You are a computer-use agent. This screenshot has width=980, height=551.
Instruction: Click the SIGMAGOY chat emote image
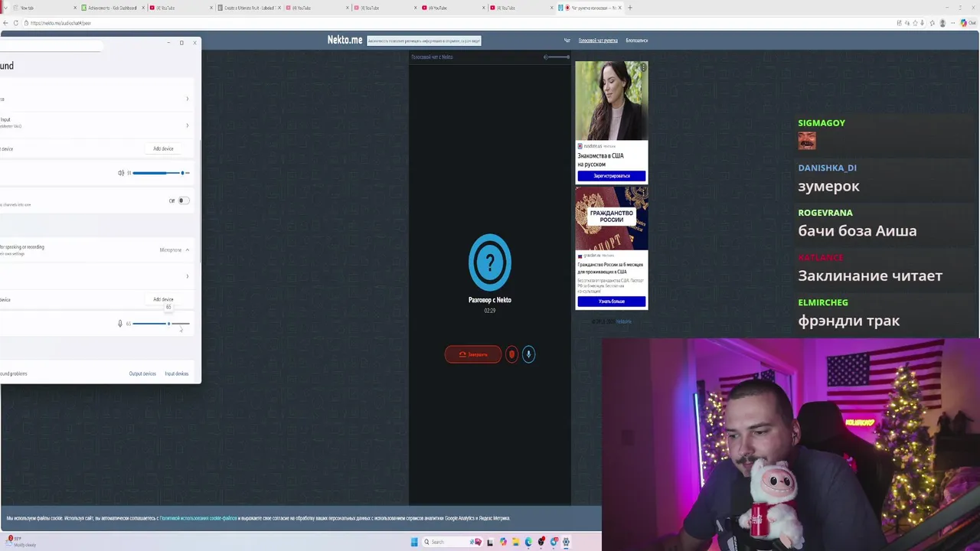click(x=807, y=141)
